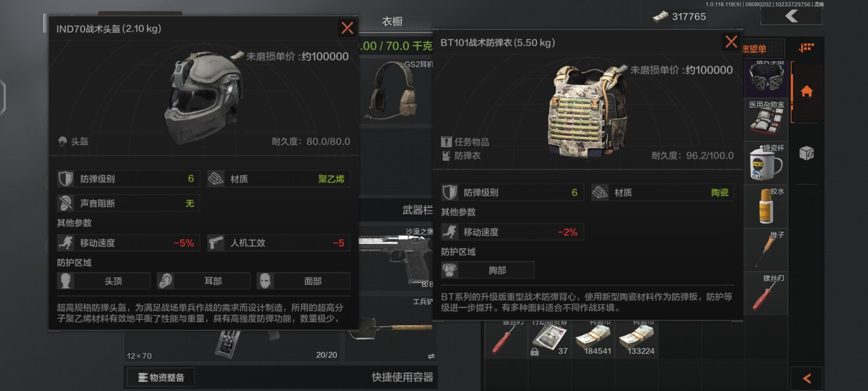
Task: Click the swap icon next to 快捷使用容器
Action: pyautogui.click(x=431, y=357)
